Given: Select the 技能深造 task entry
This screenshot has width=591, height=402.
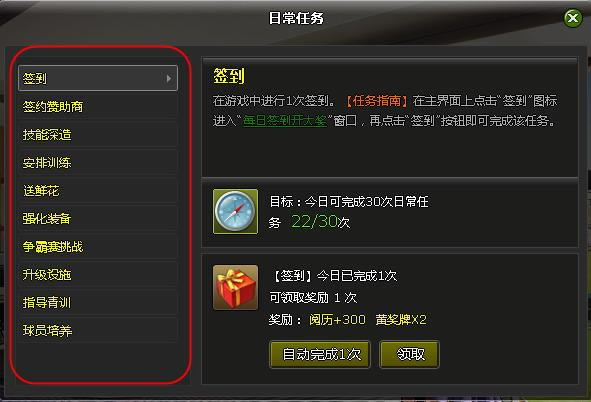Looking at the screenshot, I should click(98, 135).
